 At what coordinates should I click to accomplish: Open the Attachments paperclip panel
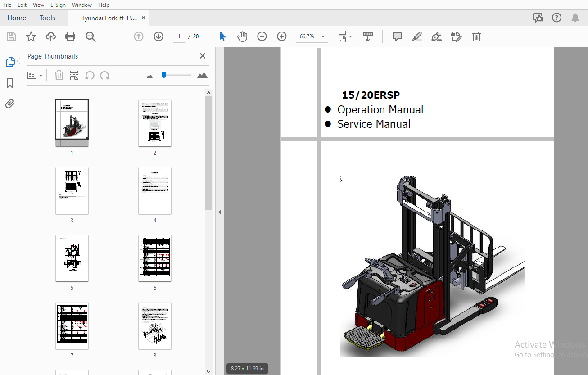click(10, 104)
